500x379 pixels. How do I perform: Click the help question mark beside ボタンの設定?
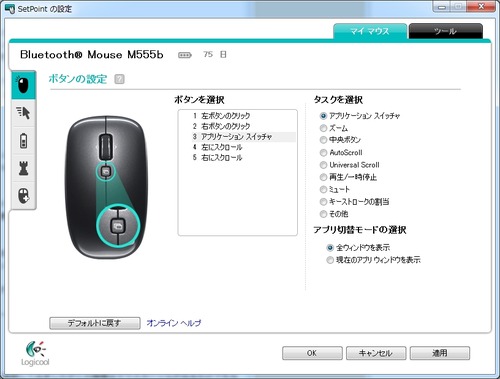[x=119, y=79]
